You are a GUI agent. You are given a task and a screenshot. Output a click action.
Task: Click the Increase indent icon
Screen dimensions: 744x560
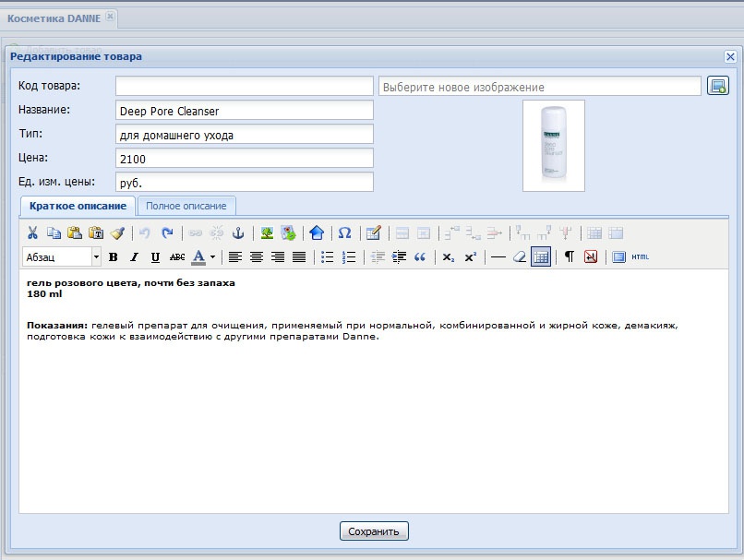tap(399, 257)
